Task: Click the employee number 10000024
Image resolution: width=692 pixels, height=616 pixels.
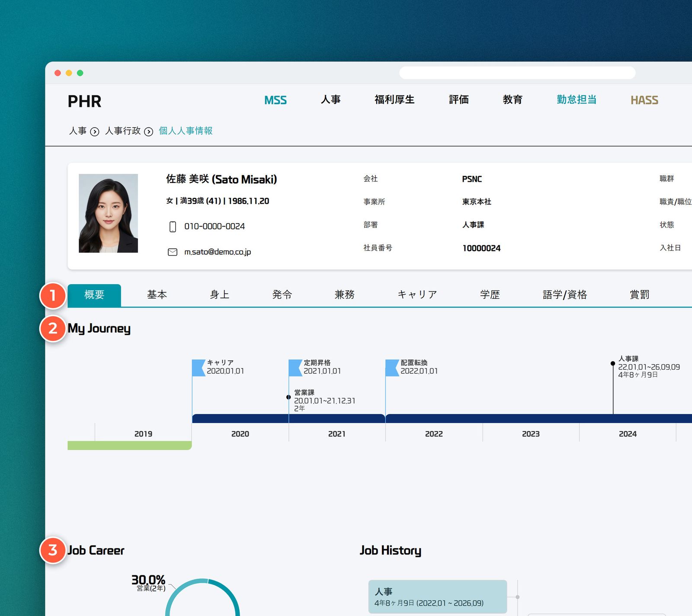Action: (x=481, y=248)
